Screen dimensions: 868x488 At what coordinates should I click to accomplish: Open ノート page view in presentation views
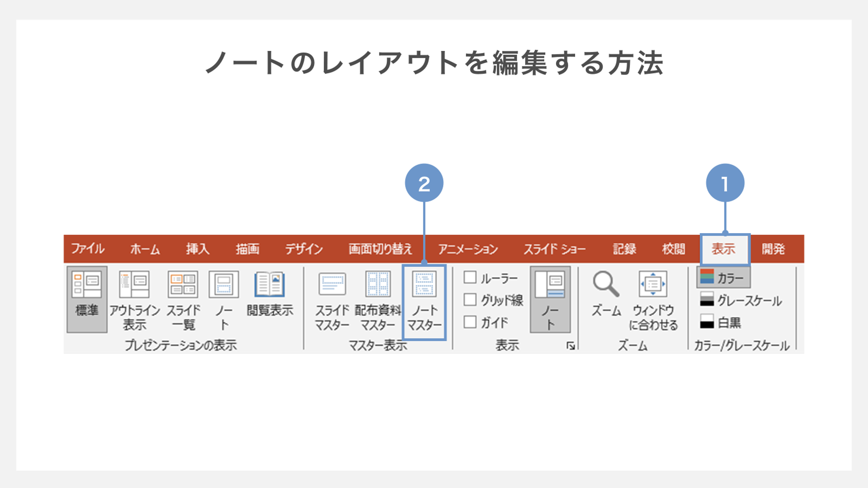224,300
